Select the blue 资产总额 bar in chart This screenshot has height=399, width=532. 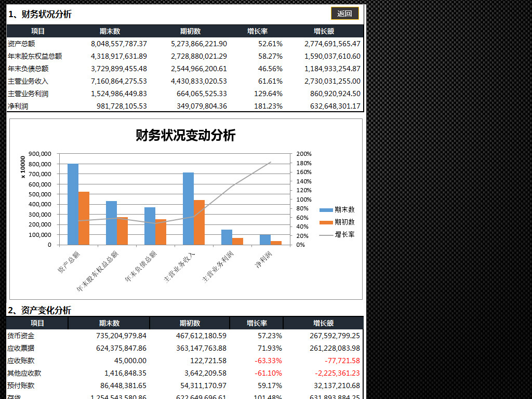(x=73, y=204)
